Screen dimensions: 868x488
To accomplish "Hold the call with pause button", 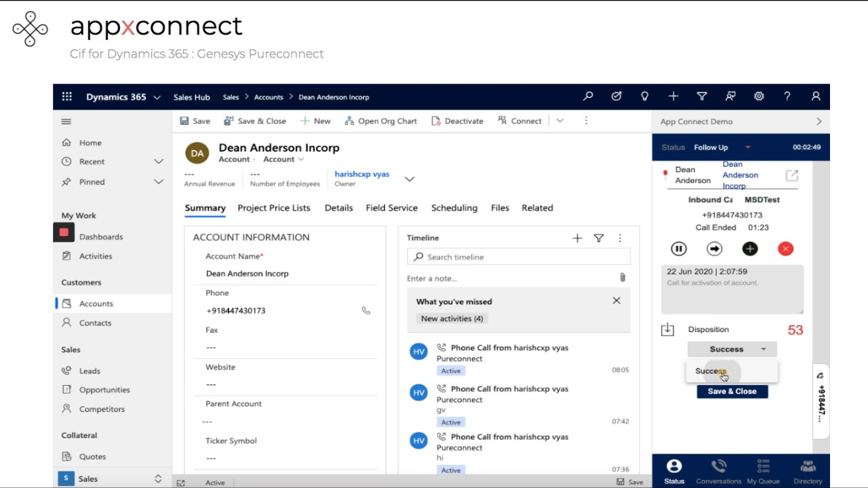I will [679, 249].
